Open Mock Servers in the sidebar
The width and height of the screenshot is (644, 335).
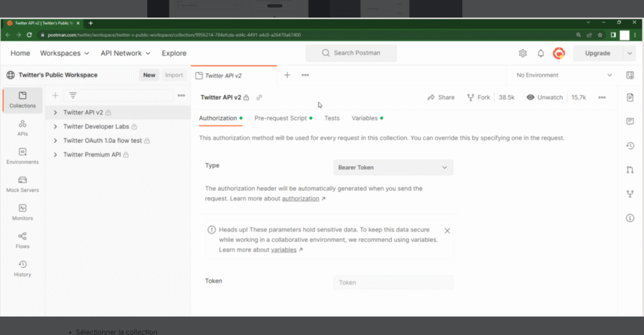tap(23, 184)
